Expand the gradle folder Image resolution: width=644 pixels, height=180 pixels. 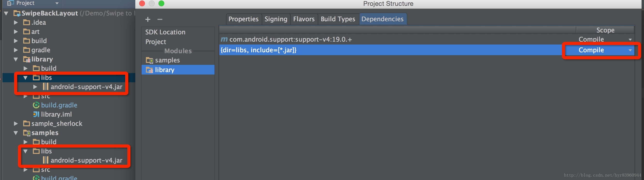tap(16, 50)
